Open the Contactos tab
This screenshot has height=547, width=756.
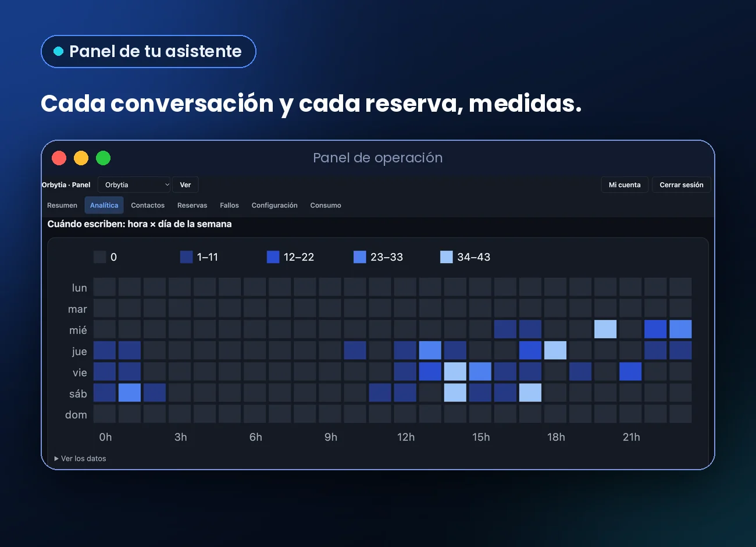pos(148,205)
